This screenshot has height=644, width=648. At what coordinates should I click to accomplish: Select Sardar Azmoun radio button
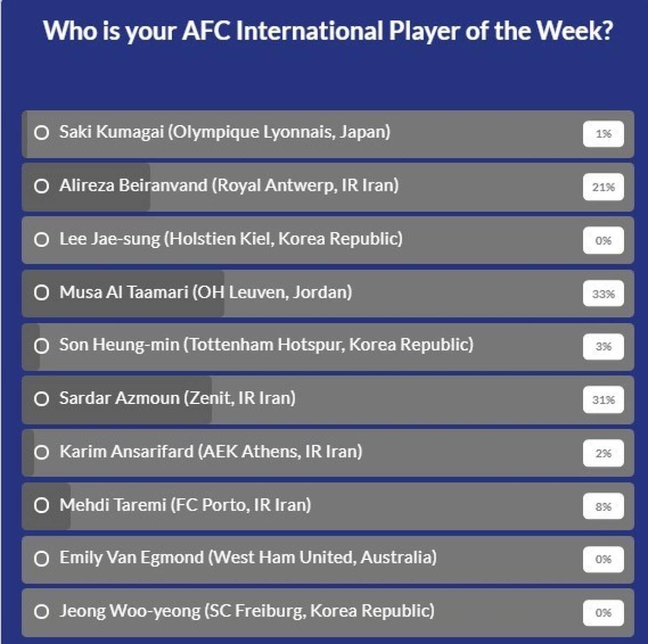pos(42,399)
